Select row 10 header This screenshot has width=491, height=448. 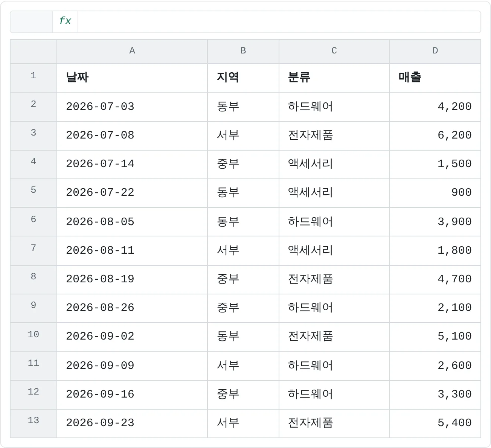click(34, 337)
